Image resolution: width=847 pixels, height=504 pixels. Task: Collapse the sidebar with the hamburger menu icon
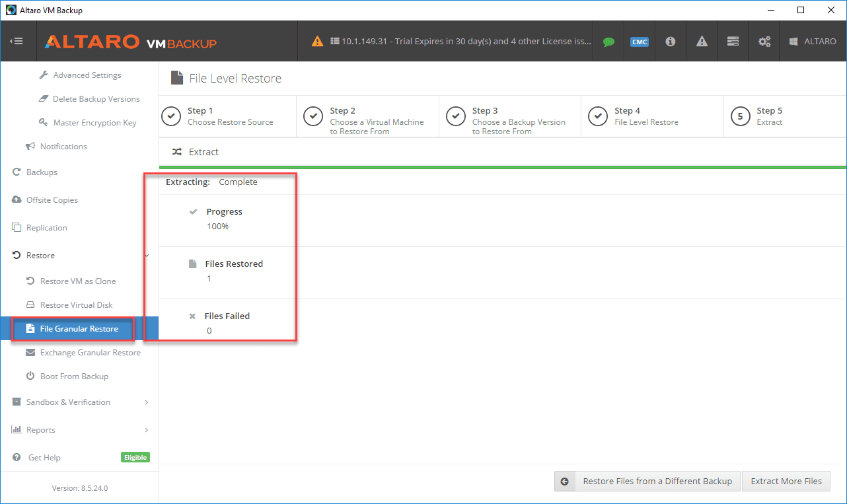click(x=17, y=41)
